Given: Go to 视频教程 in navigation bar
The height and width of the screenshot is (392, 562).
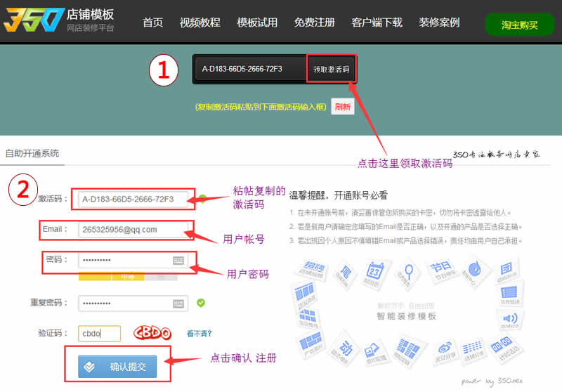Looking at the screenshot, I should [x=200, y=22].
